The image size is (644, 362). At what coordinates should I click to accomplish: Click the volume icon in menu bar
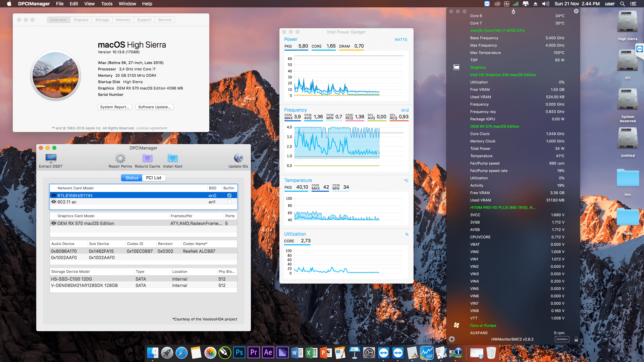click(x=546, y=4)
